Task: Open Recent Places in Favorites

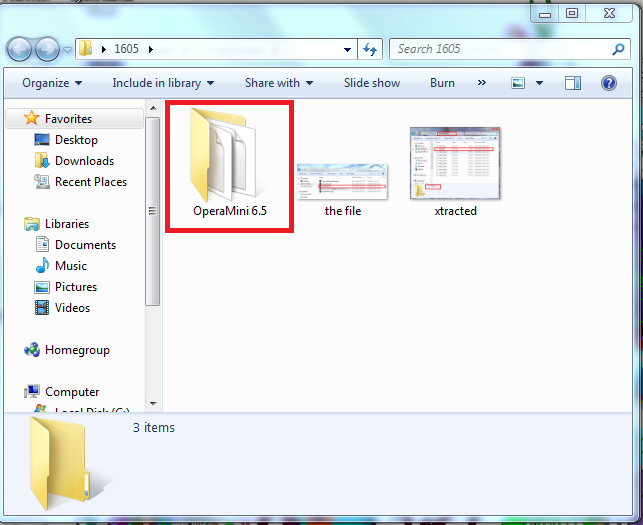Action: (x=91, y=182)
